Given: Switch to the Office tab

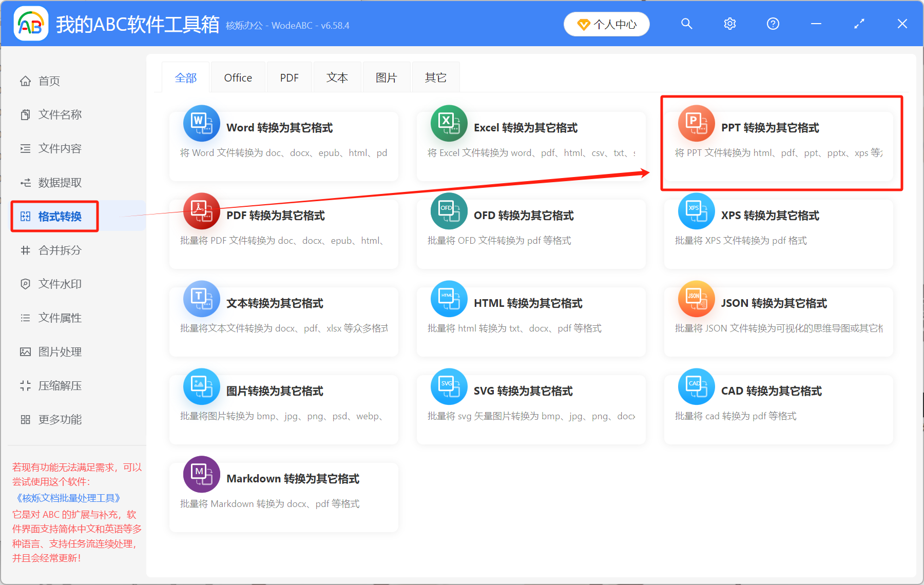Looking at the screenshot, I should coord(238,77).
